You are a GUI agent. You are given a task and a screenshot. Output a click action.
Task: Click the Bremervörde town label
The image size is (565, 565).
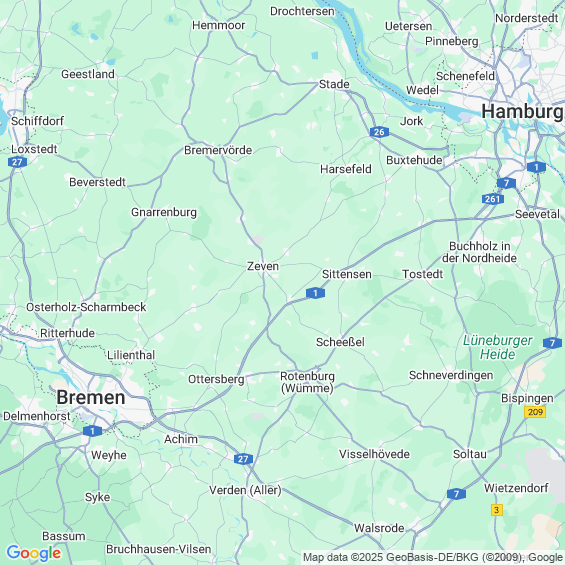(x=218, y=150)
